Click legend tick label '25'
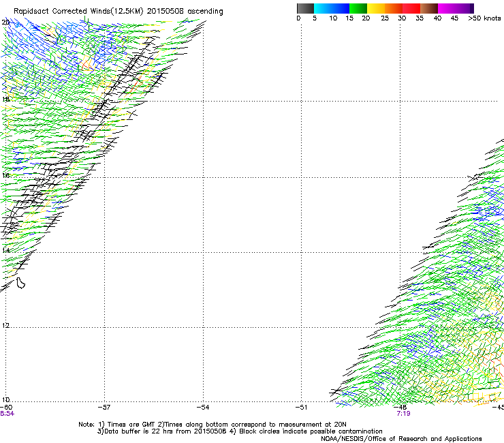Screen dimensions: 504x443 point(385,18)
